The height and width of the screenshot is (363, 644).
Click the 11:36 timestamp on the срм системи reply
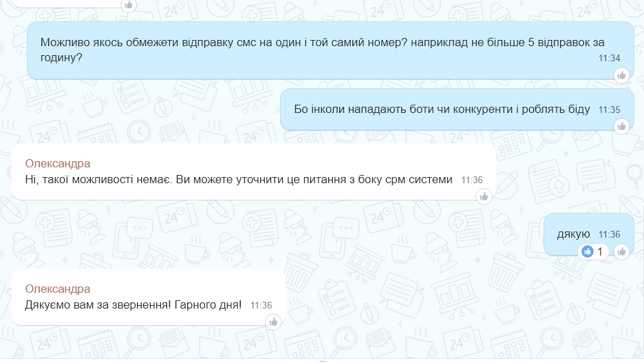click(471, 180)
